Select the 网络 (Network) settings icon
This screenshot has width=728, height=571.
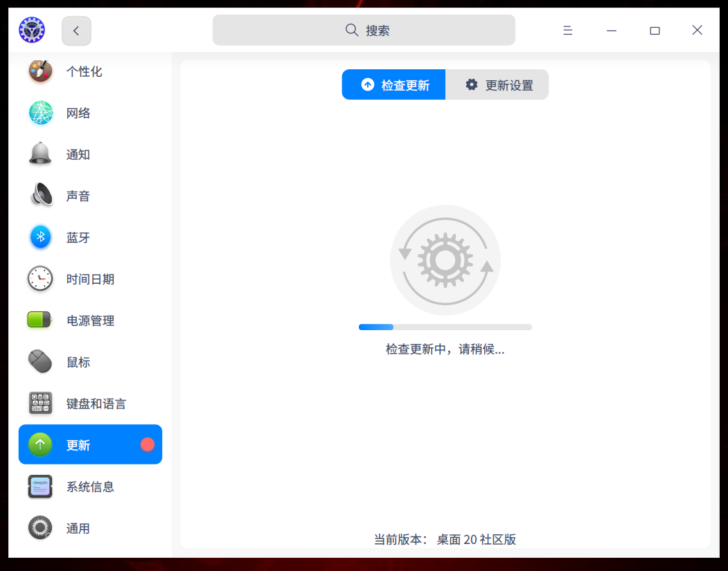(x=39, y=112)
